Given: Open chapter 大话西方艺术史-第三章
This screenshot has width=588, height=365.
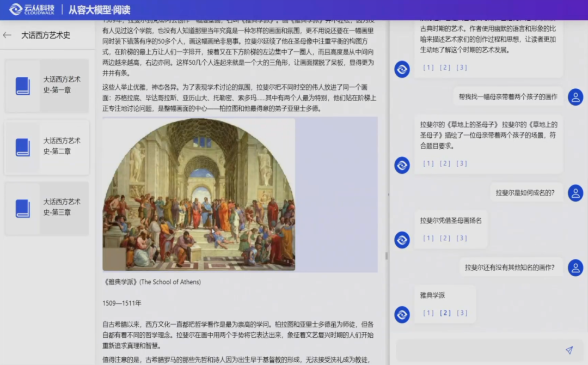Looking at the screenshot, I should click(x=47, y=208).
